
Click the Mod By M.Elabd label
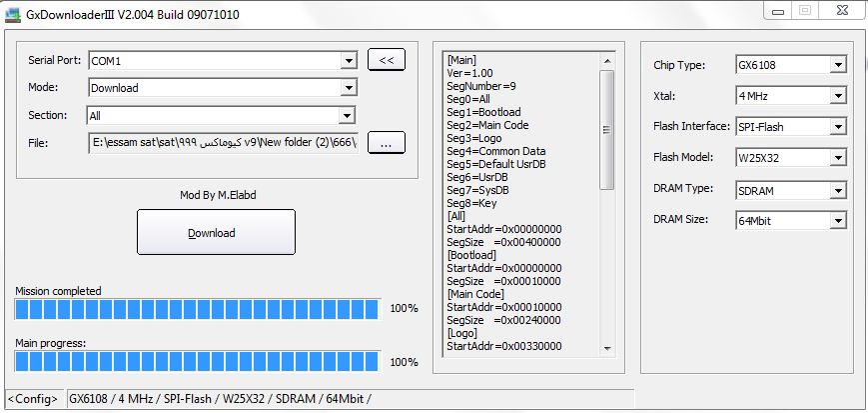click(x=218, y=195)
